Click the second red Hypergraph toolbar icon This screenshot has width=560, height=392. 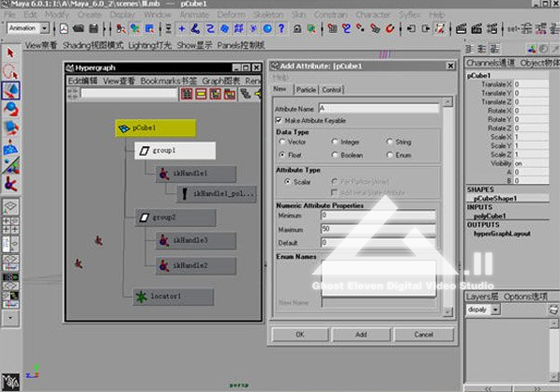pos(201,94)
